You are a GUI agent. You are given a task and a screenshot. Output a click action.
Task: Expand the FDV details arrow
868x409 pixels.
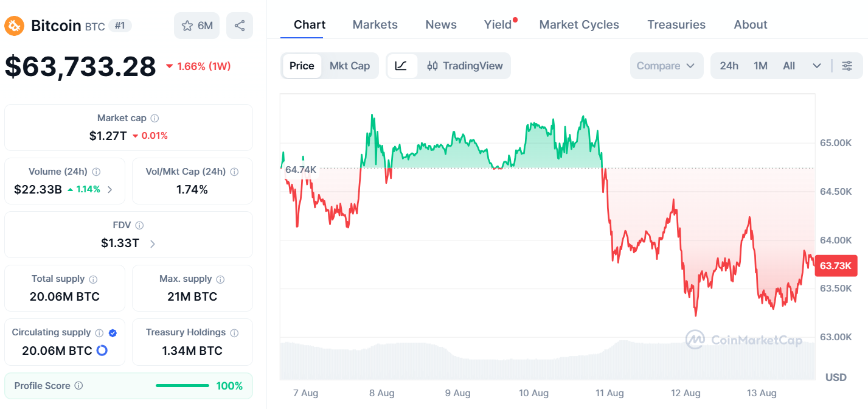coord(153,244)
